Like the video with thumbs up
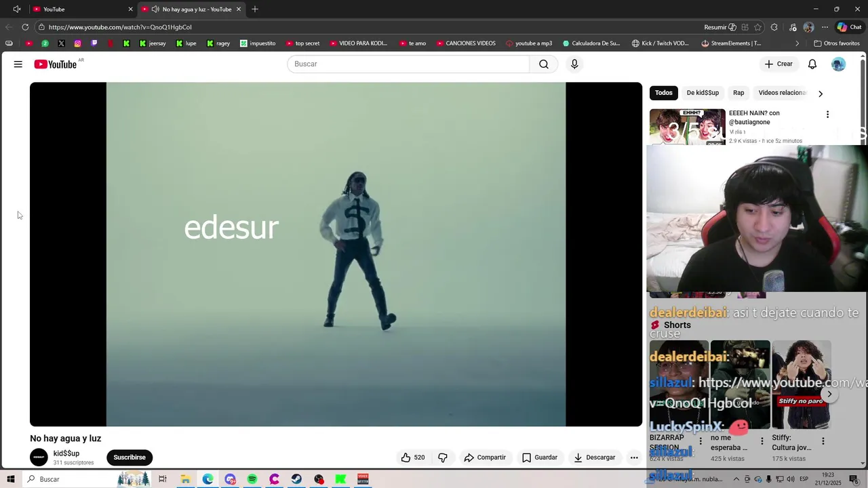Viewport: 868px width, 488px height. coord(412,457)
